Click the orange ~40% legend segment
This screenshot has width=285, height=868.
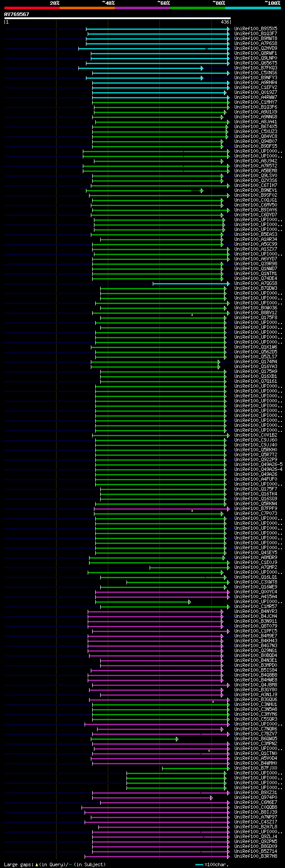point(87,8)
